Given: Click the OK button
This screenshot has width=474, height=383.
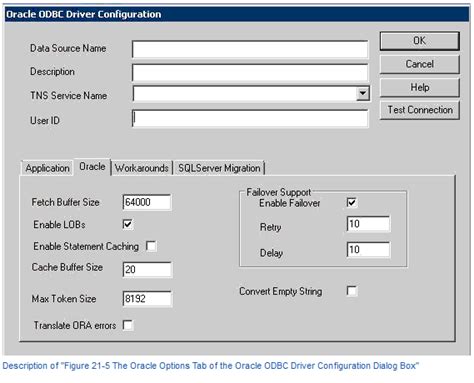Looking at the screenshot, I should (x=419, y=41).
